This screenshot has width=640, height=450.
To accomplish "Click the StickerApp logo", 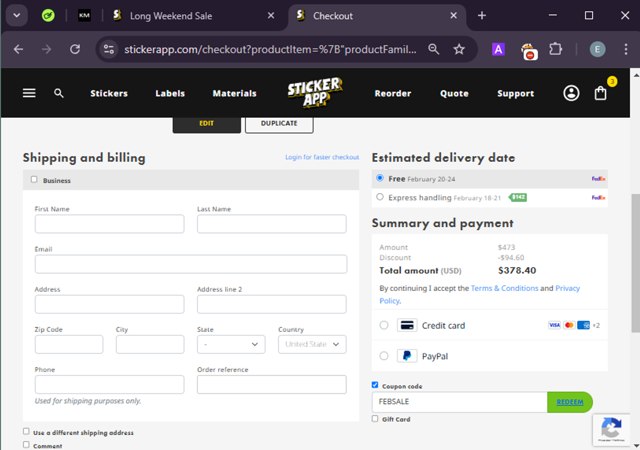I will [x=315, y=92].
